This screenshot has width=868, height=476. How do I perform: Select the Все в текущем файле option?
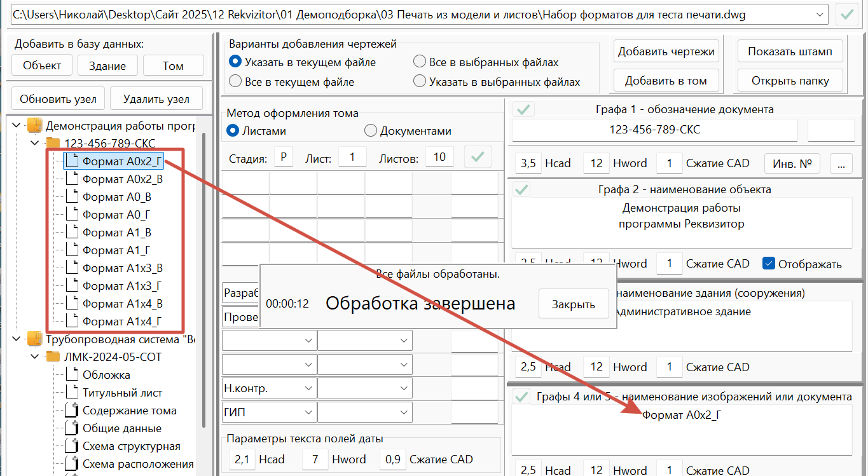pos(235,81)
